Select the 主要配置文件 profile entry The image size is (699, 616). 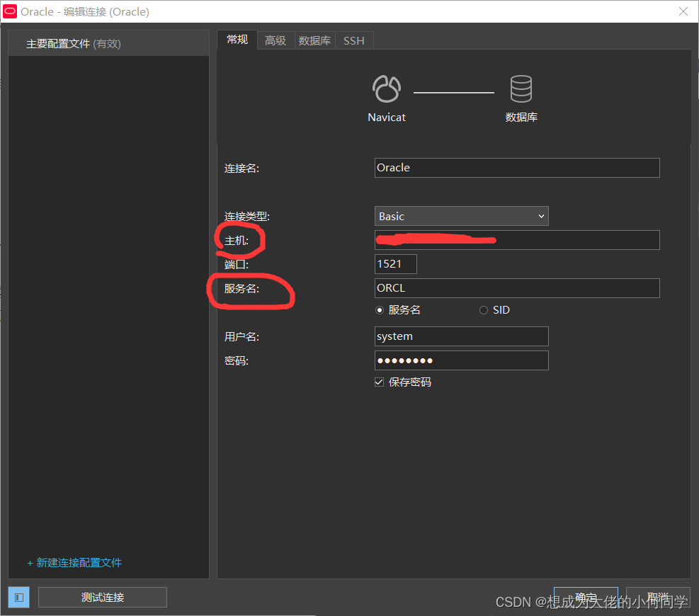pyautogui.click(x=109, y=44)
